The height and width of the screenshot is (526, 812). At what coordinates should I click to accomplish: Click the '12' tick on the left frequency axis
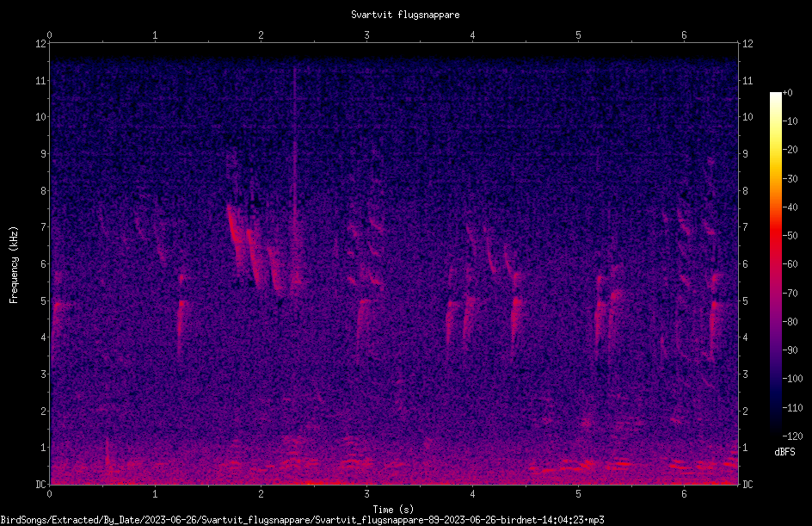point(41,44)
